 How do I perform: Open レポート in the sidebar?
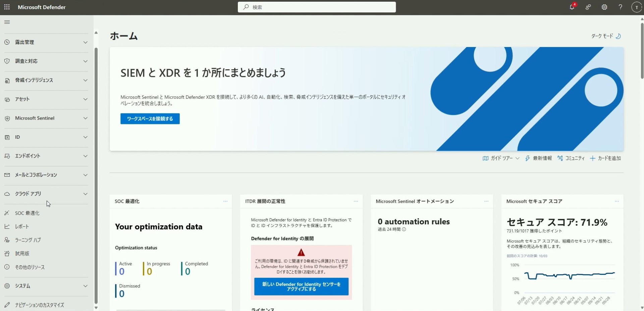(x=22, y=227)
